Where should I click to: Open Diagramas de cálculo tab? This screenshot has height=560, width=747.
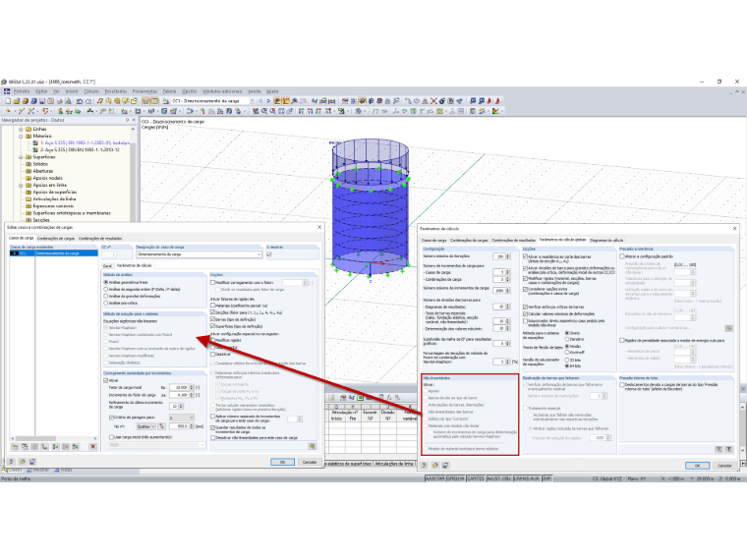pos(606,240)
